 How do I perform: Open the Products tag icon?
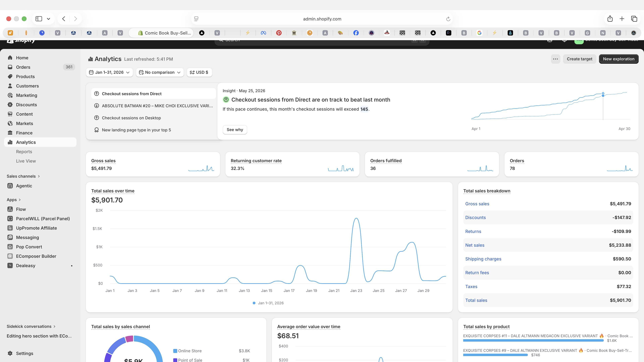tap(10, 76)
